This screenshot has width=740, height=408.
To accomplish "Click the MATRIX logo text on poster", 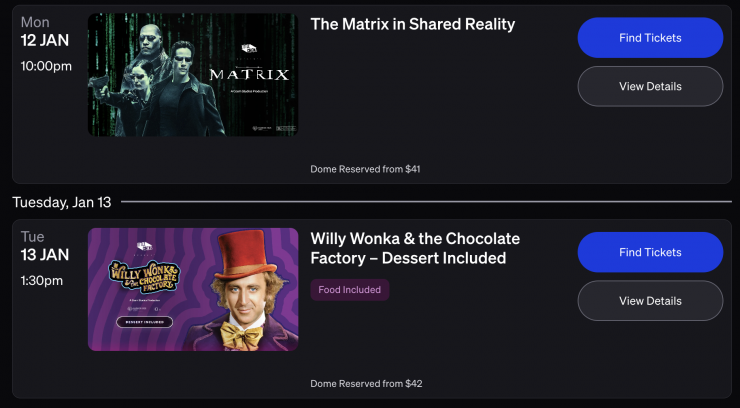I will click(249, 75).
